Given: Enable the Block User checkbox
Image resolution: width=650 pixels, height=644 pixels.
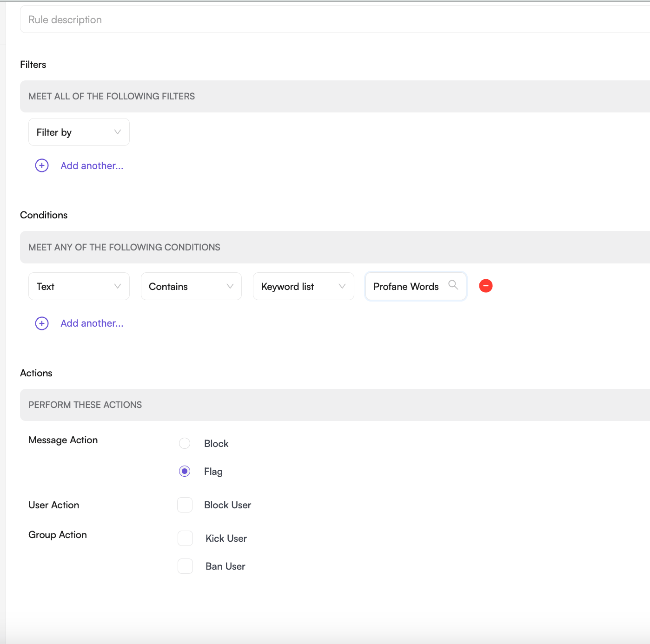Looking at the screenshot, I should (x=185, y=505).
